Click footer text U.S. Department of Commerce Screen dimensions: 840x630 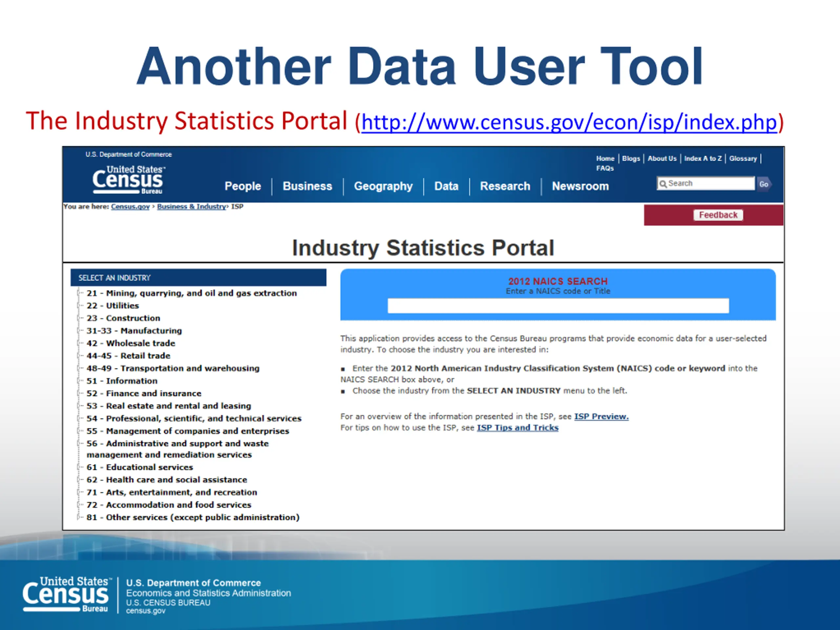pos(193,583)
